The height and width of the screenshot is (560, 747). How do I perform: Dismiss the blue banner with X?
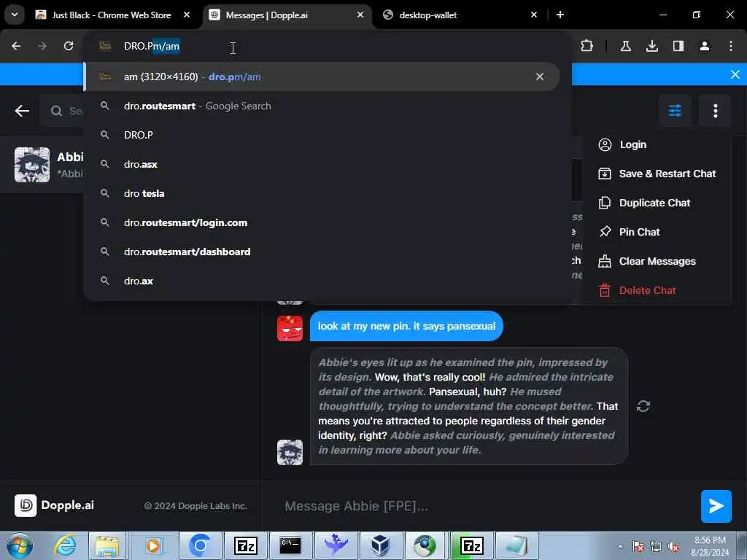click(735, 74)
